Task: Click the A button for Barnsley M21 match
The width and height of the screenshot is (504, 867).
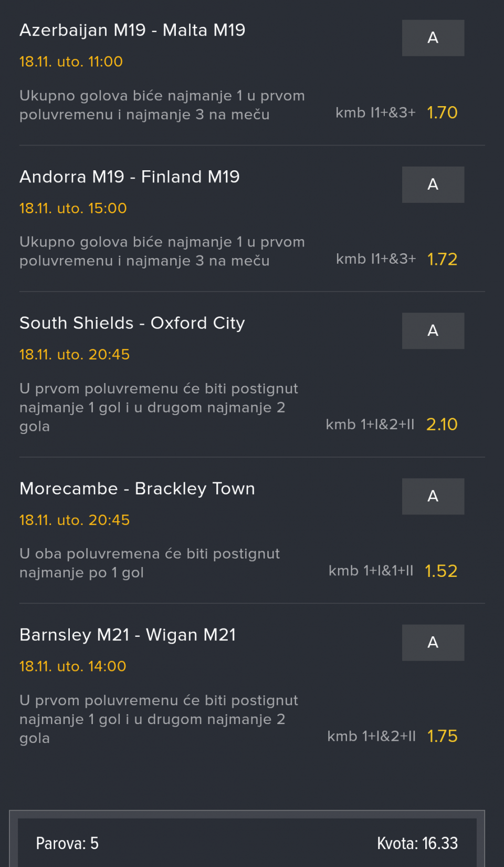Action: (433, 642)
